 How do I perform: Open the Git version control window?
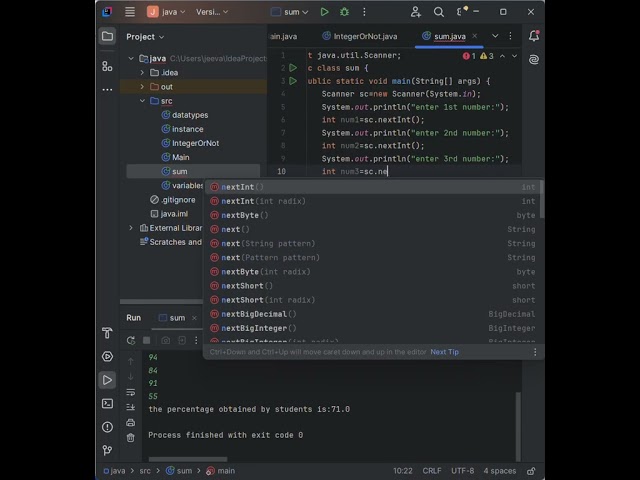pyautogui.click(x=107, y=450)
